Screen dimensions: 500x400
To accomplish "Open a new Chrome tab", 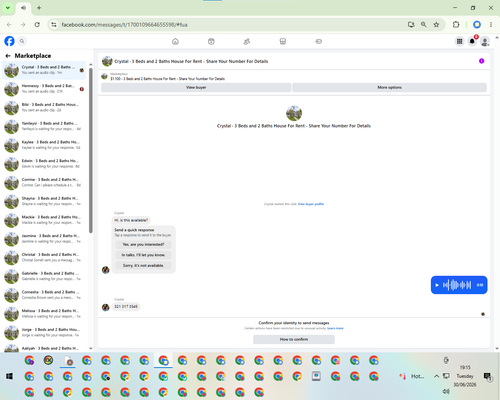I will point(39,8).
